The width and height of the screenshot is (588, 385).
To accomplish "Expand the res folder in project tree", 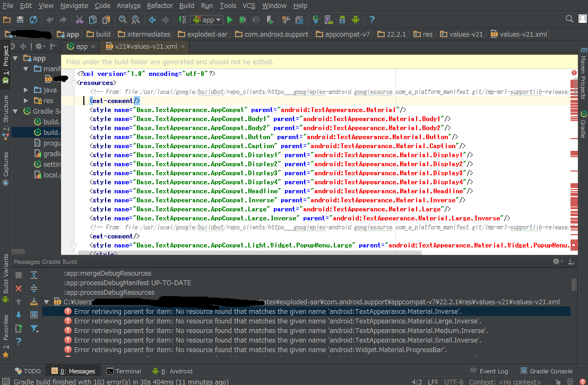I will click(x=26, y=100).
